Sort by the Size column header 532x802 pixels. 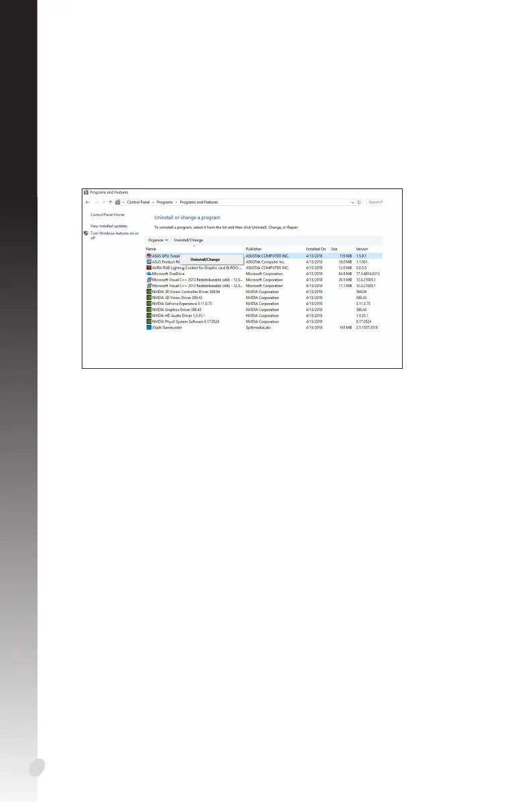click(334, 249)
